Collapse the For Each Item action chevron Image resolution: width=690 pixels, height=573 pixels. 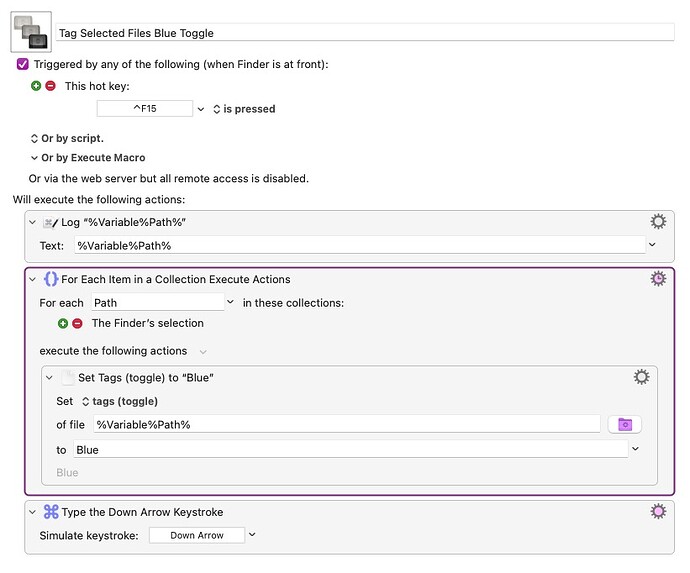coord(33,279)
